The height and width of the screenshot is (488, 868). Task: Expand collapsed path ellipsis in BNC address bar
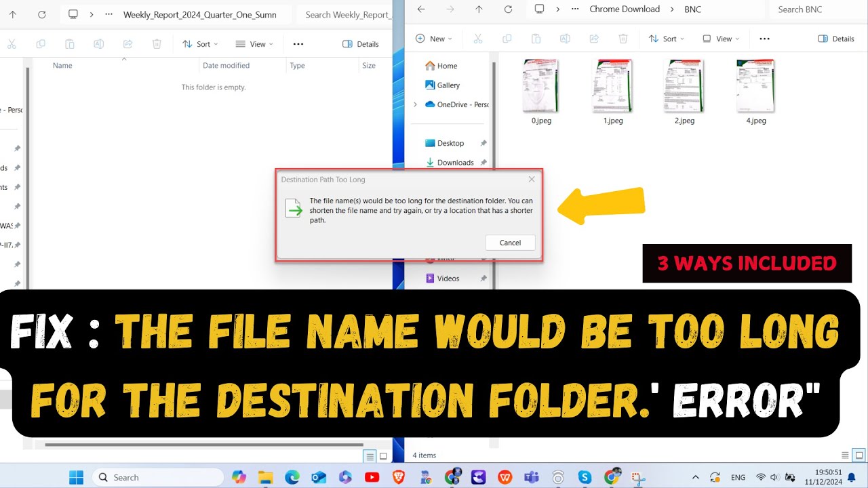pos(575,9)
